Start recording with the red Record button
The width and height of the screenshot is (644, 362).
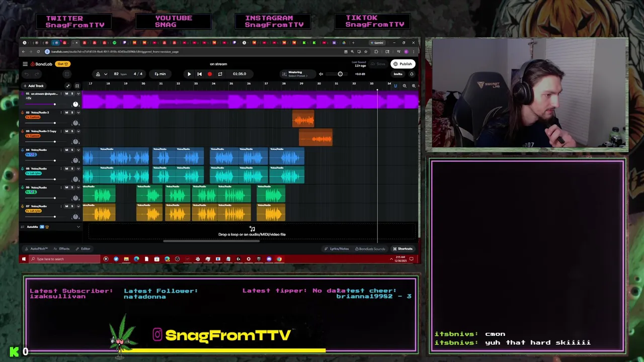[x=210, y=74]
